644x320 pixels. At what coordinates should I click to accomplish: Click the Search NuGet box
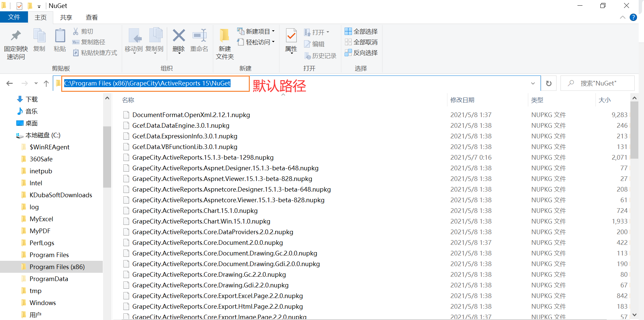pos(598,83)
